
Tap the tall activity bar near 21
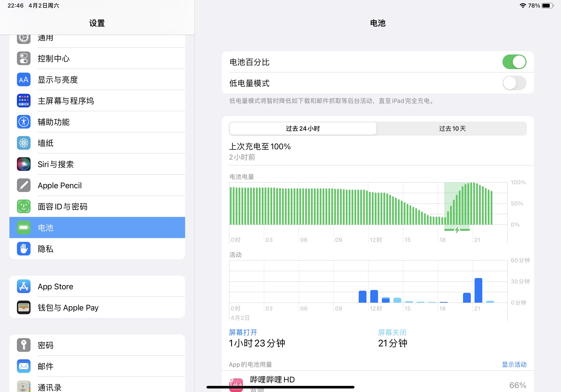click(x=478, y=290)
